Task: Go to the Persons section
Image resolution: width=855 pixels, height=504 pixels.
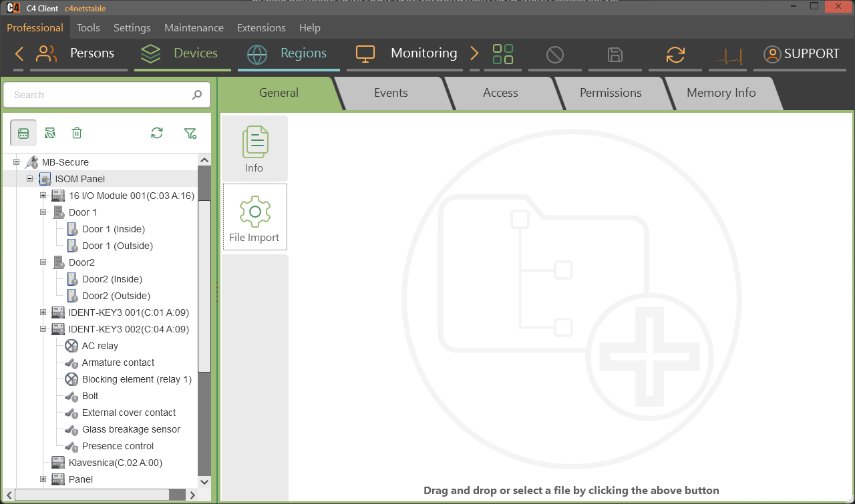Action: click(x=79, y=53)
